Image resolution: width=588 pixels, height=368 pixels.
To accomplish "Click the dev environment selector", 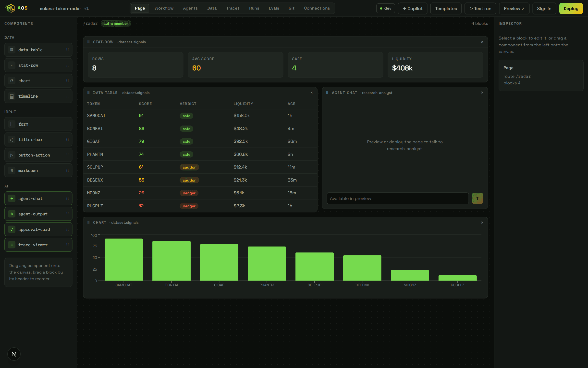I will (x=386, y=8).
